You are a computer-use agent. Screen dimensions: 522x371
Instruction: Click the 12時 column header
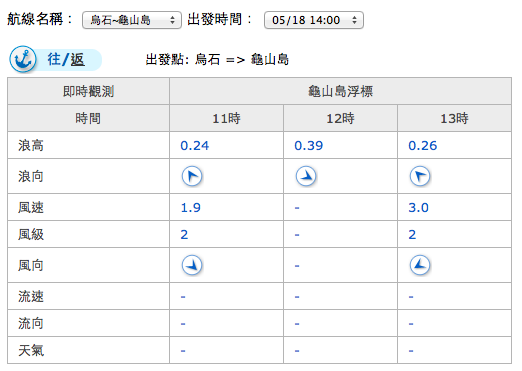tap(340, 118)
